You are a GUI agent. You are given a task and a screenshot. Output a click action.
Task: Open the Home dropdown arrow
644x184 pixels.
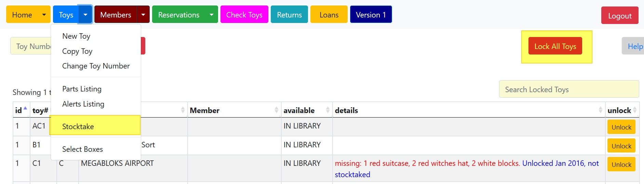(x=44, y=15)
